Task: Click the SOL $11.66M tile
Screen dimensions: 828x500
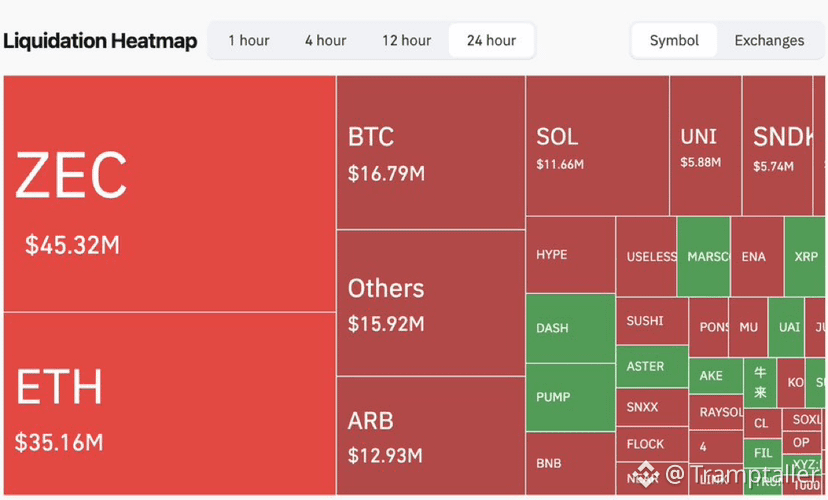Action: point(598,146)
